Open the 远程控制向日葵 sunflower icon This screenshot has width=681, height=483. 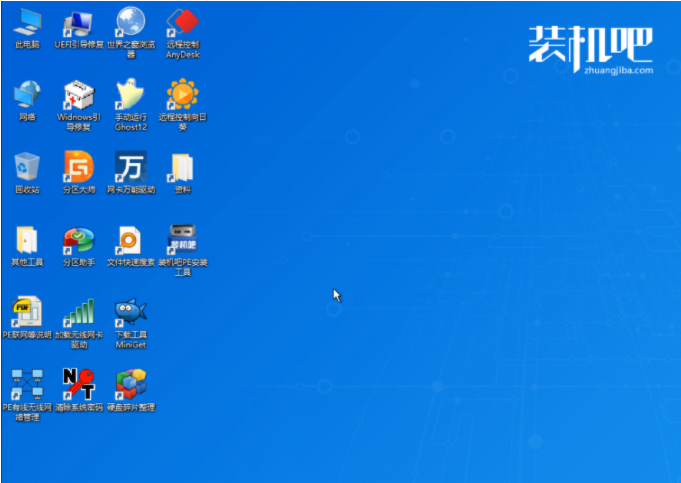183,95
